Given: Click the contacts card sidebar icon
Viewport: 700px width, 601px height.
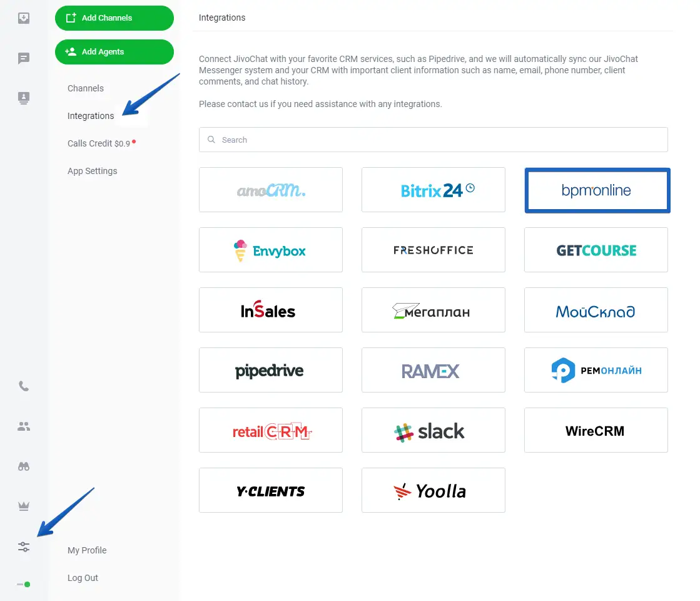Looking at the screenshot, I should point(24,98).
